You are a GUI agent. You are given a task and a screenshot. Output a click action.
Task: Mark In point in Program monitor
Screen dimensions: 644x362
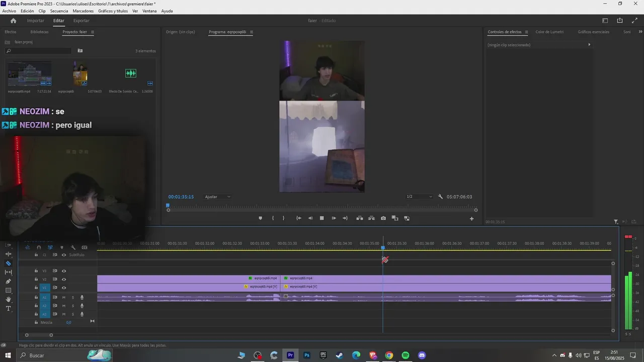click(x=273, y=218)
